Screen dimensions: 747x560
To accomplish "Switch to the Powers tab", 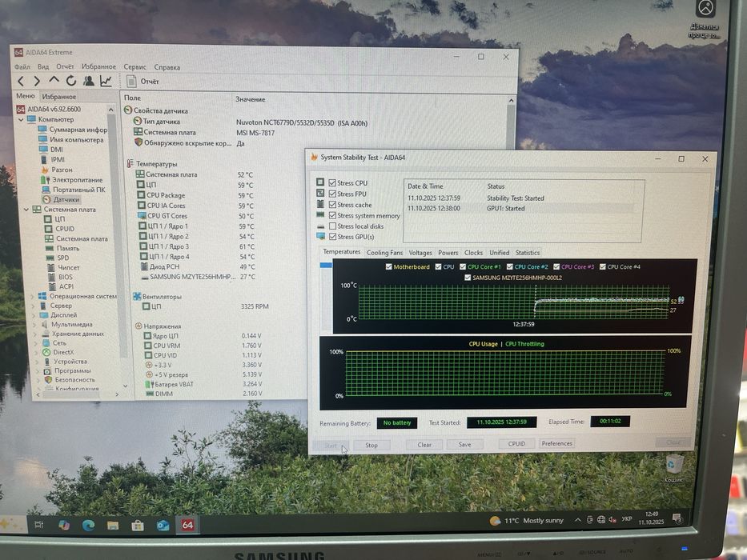I will click(x=448, y=253).
